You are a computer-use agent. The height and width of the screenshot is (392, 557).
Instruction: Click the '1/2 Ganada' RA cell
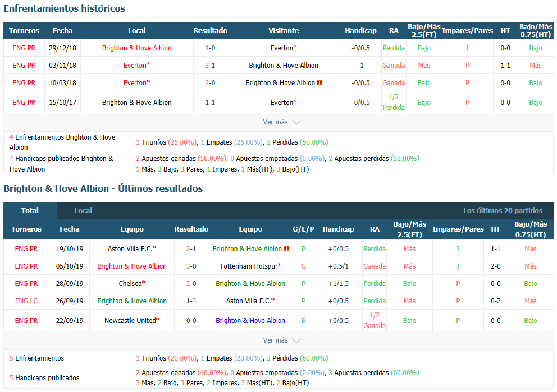coord(375,320)
